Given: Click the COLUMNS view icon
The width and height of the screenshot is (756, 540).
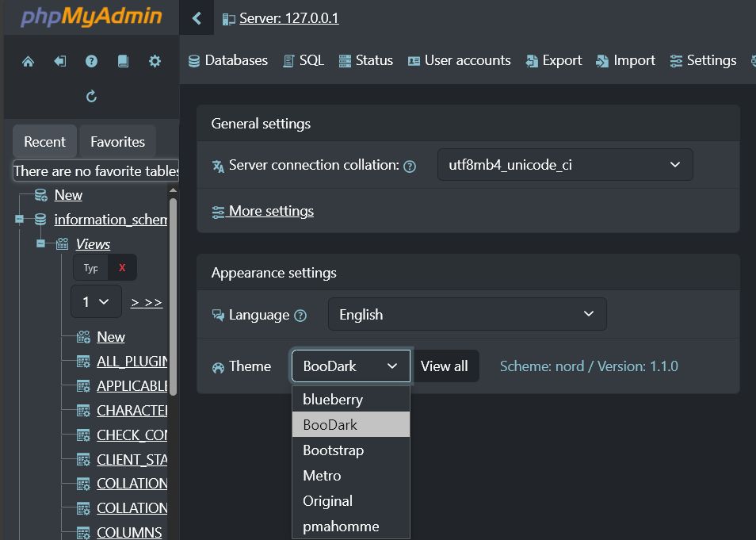Looking at the screenshot, I should coord(83,533).
